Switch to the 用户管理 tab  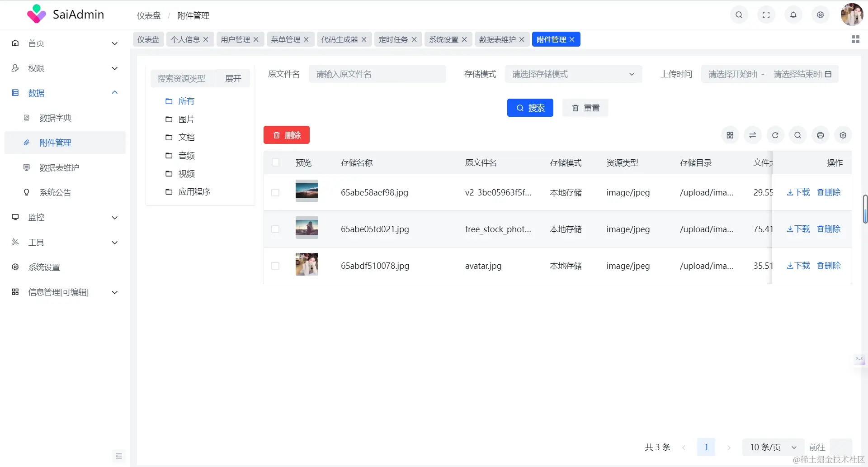(236, 39)
